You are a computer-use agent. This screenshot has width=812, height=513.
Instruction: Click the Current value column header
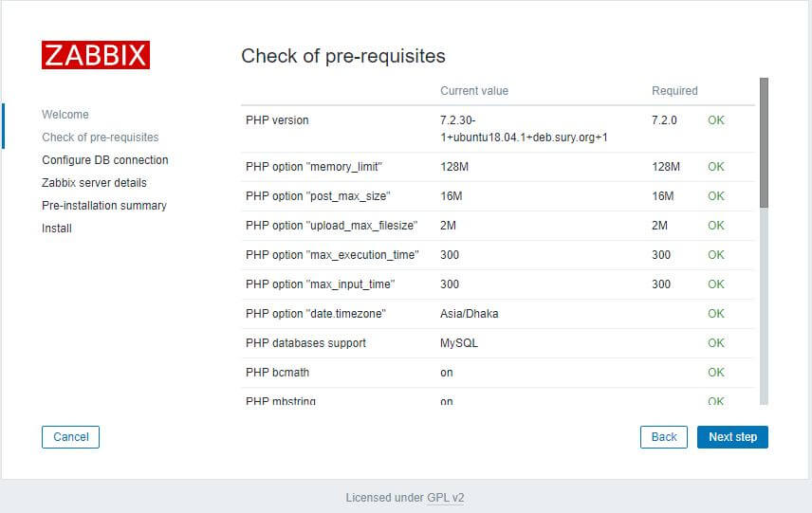474,91
